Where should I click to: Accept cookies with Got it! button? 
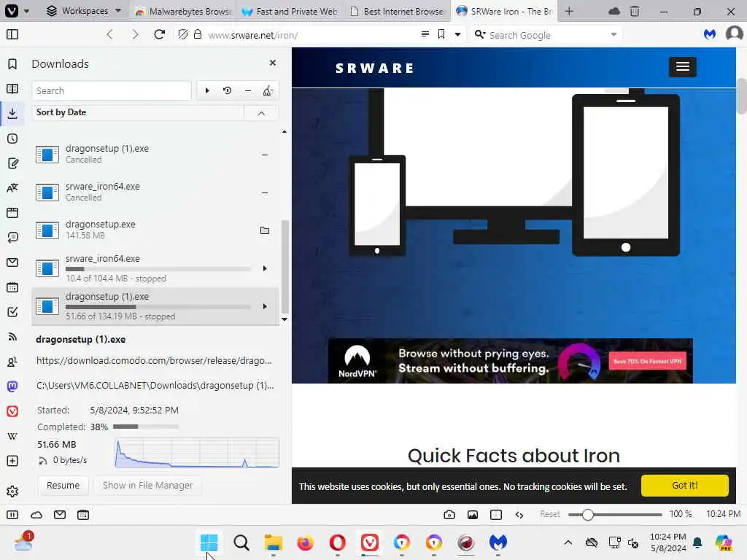[684, 485]
